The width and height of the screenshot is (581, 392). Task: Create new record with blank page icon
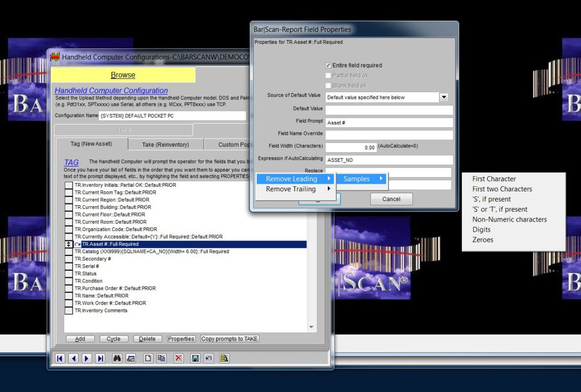pyautogui.click(x=148, y=358)
